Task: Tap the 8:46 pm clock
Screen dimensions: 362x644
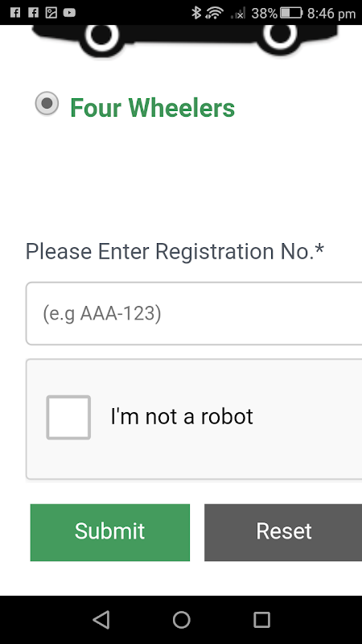Action: (x=331, y=14)
